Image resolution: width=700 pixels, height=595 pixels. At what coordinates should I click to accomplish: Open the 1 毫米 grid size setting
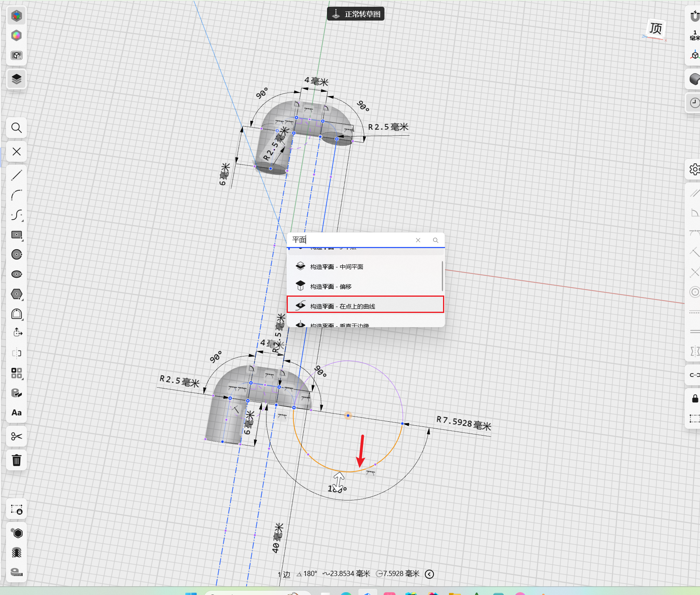pyautogui.click(x=694, y=36)
